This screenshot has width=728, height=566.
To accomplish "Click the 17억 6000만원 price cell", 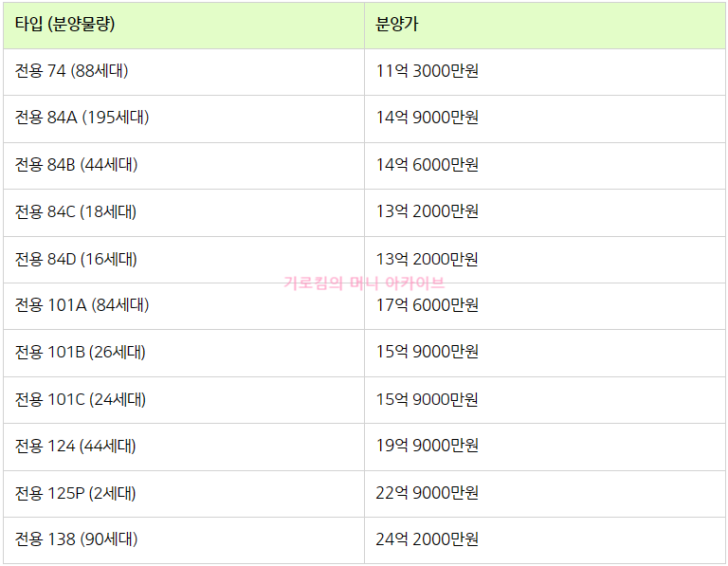I will pos(545,306).
